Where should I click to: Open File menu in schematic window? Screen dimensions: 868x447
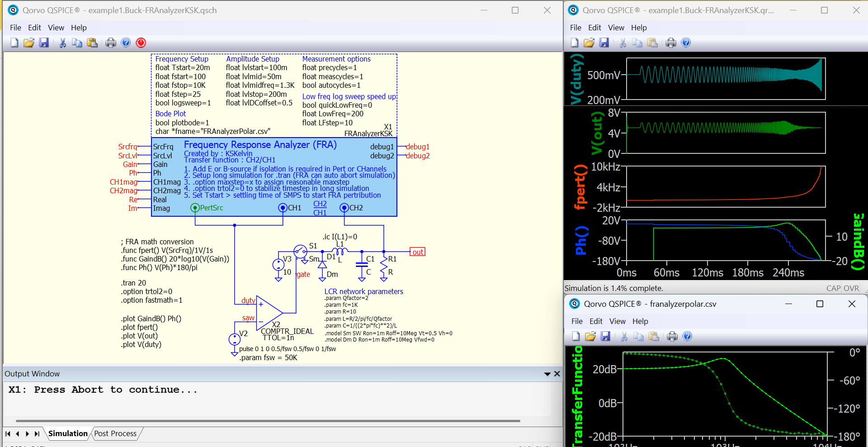point(16,28)
